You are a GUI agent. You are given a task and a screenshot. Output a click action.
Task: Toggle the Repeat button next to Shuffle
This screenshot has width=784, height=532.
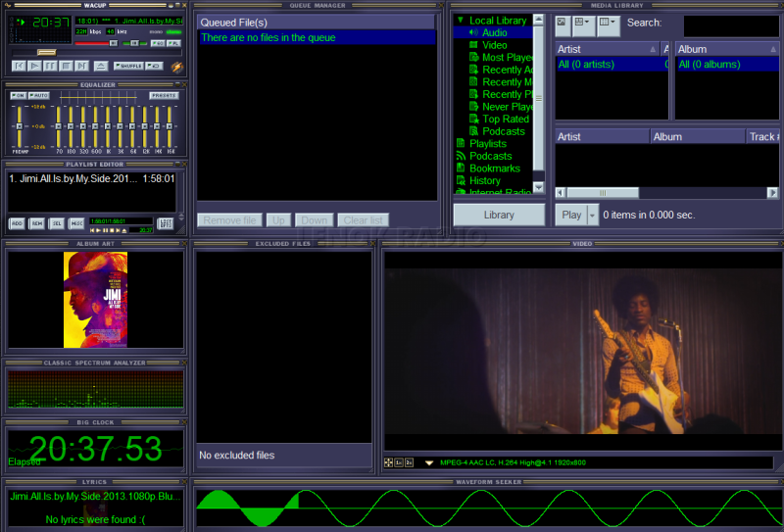[154, 66]
